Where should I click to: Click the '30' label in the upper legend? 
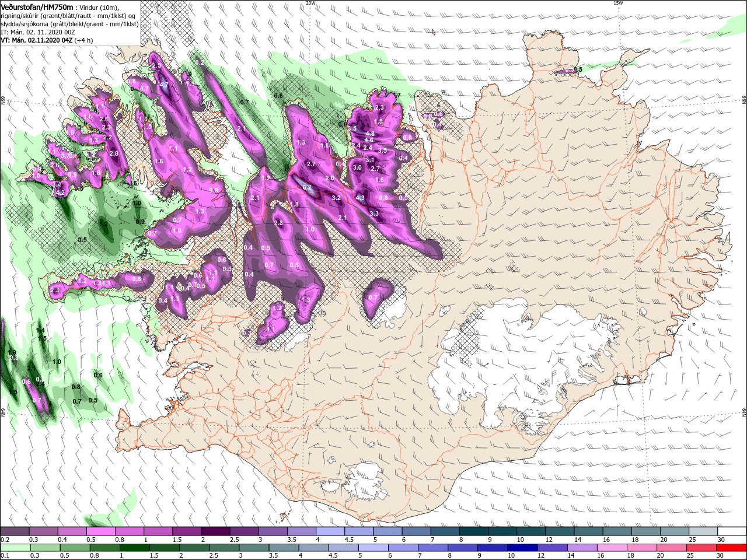point(721,540)
